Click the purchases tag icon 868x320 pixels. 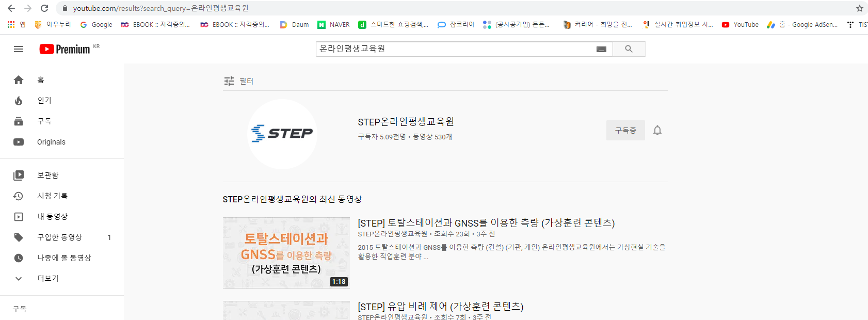tap(19, 237)
